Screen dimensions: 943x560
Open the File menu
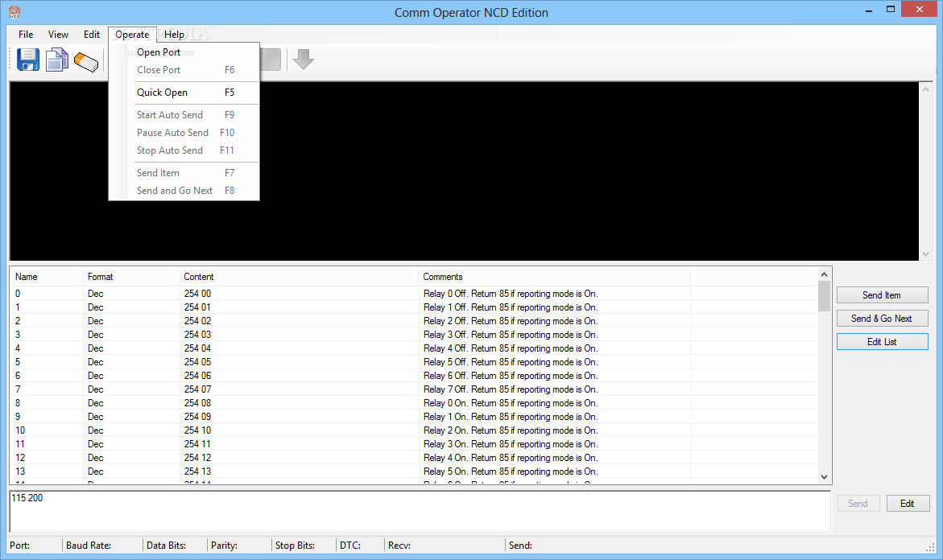(x=26, y=35)
